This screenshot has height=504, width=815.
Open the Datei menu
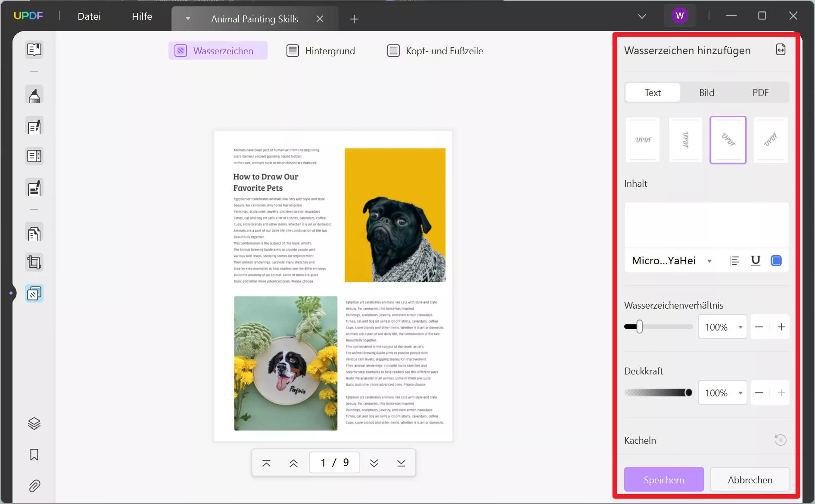coord(89,16)
